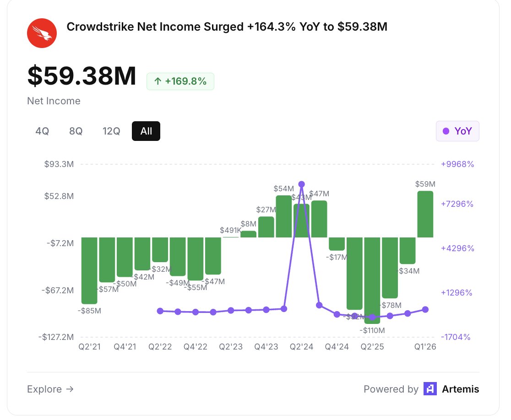The width and height of the screenshot is (511, 420).
Task: Click the Artemis logo icon
Action: point(430,389)
